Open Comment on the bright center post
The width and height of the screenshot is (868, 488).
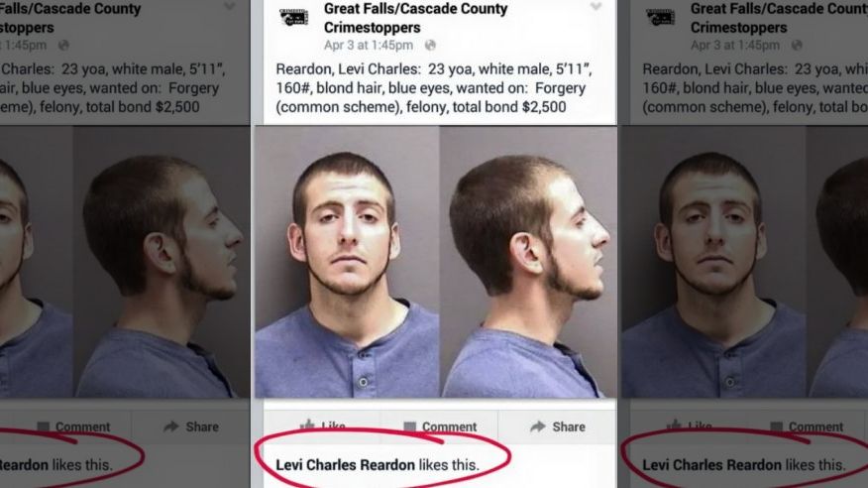point(440,427)
